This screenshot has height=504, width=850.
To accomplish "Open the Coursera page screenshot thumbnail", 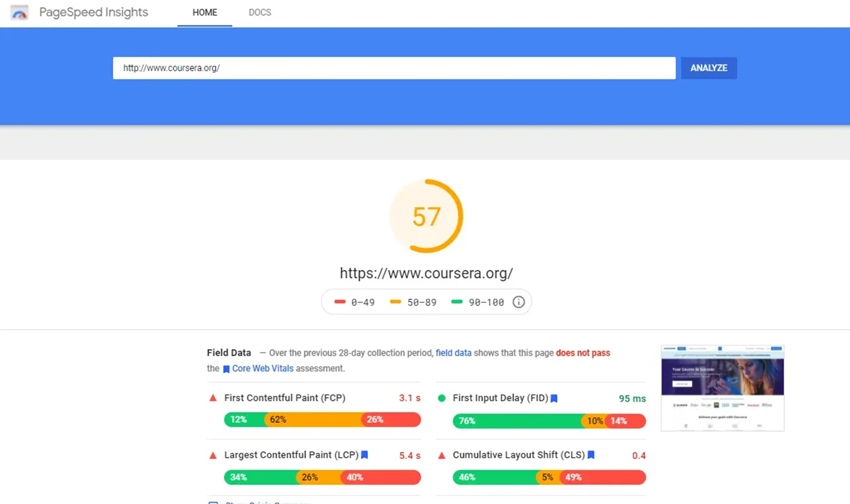I will coord(722,388).
